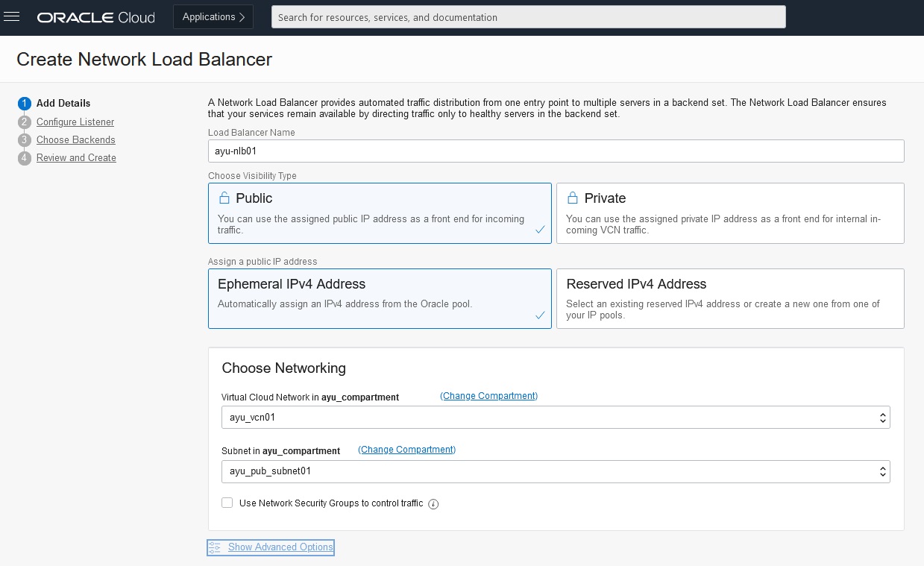Click the step 2 number circle
This screenshot has width=924, height=566.
click(25, 122)
